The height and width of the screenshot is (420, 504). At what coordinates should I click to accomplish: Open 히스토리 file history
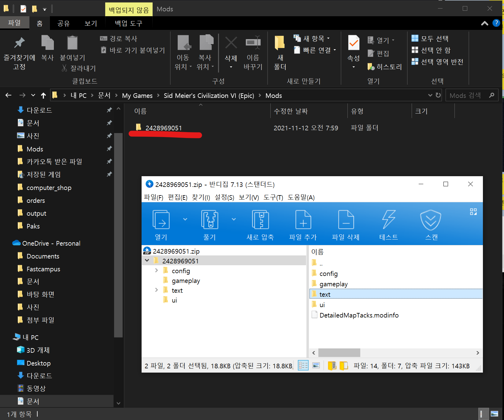click(x=384, y=67)
